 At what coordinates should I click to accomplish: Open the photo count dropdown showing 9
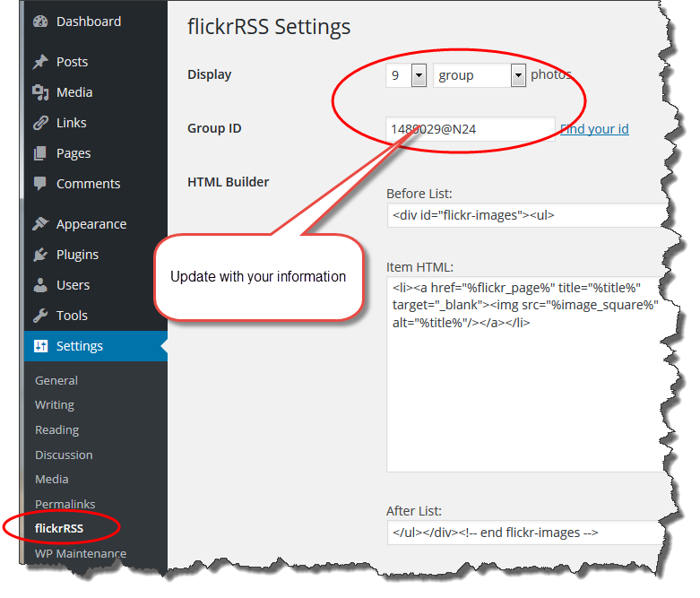[x=406, y=75]
